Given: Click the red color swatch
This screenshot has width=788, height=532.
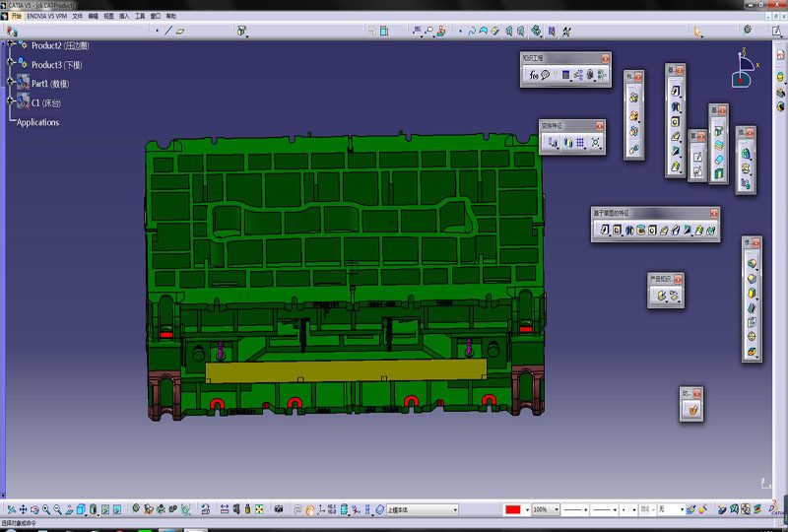Looking at the screenshot, I should point(513,509).
